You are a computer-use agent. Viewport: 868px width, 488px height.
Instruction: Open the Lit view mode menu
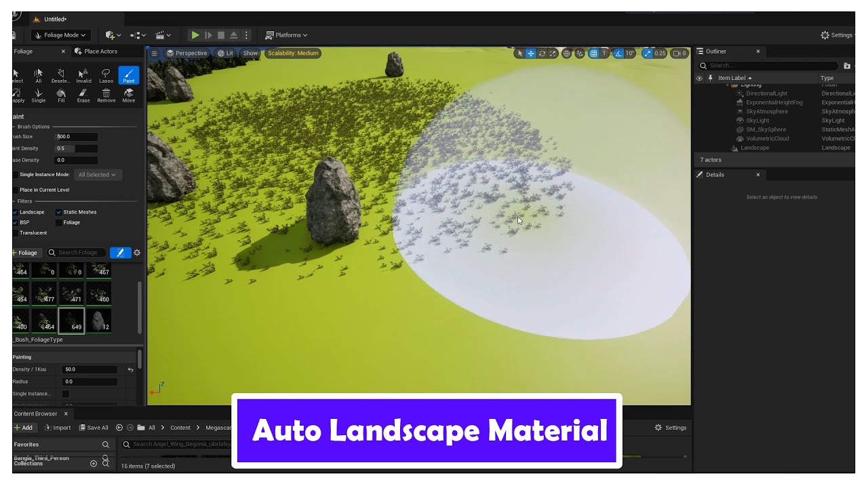pyautogui.click(x=225, y=53)
